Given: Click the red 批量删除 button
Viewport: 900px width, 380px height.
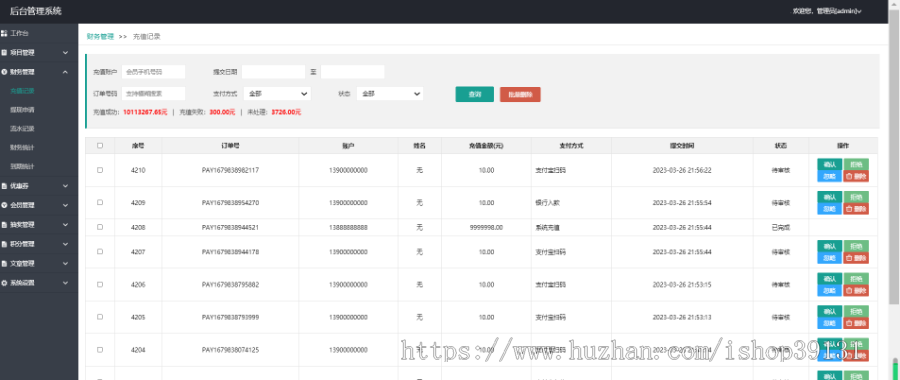Looking at the screenshot, I should point(520,95).
